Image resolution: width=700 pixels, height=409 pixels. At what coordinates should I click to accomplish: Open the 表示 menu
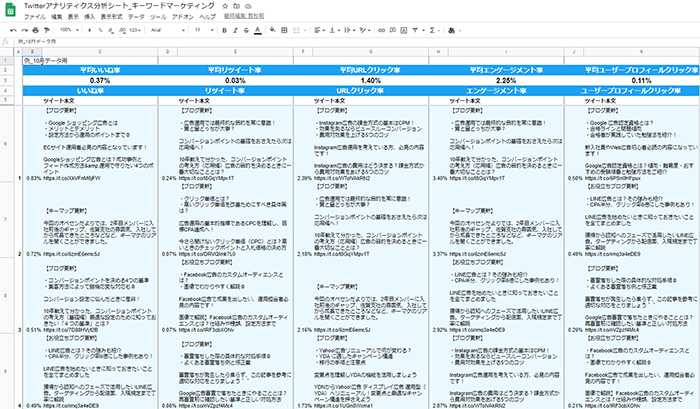[x=73, y=17]
